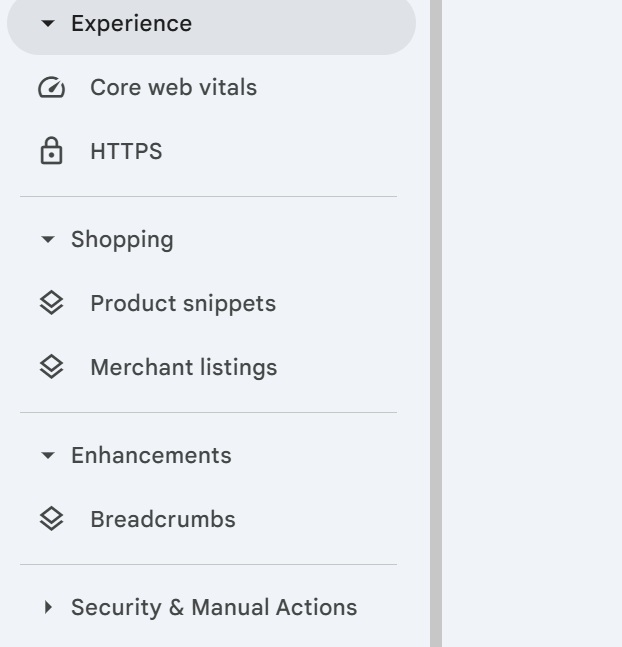The image size is (622, 647).
Task: Click the HTTPS padlock icon
Action: click(51, 152)
